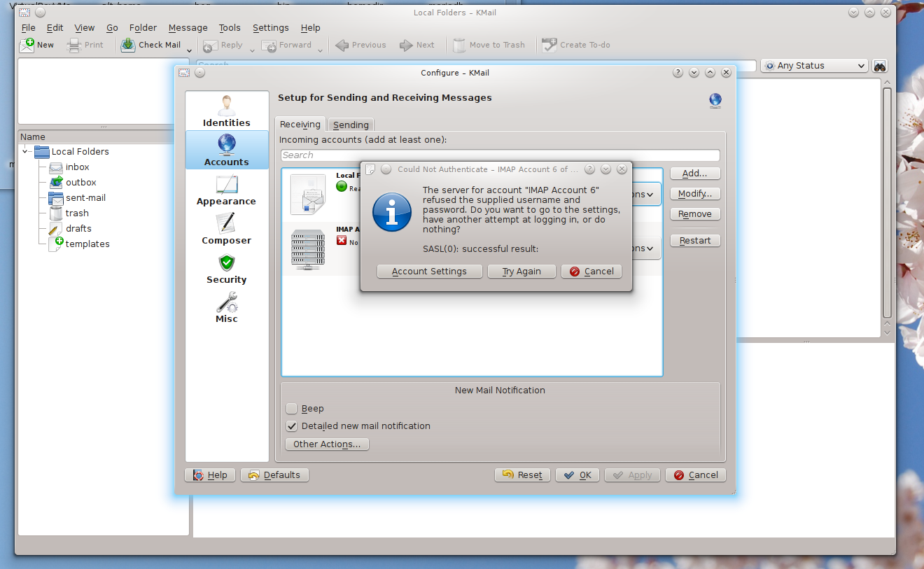This screenshot has width=924, height=569.
Task: Click the Help button in Configure dialog
Action: (x=210, y=475)
